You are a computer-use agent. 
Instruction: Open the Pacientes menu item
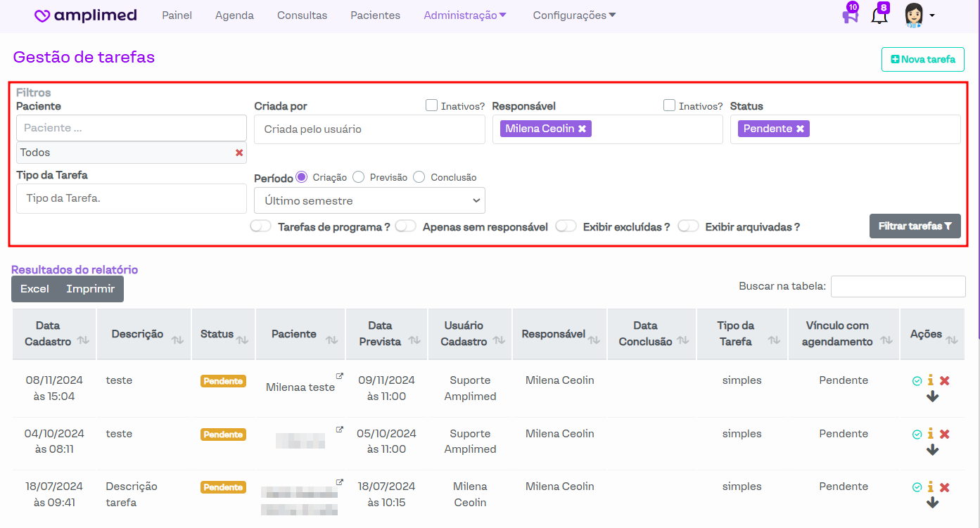point(375,15)
